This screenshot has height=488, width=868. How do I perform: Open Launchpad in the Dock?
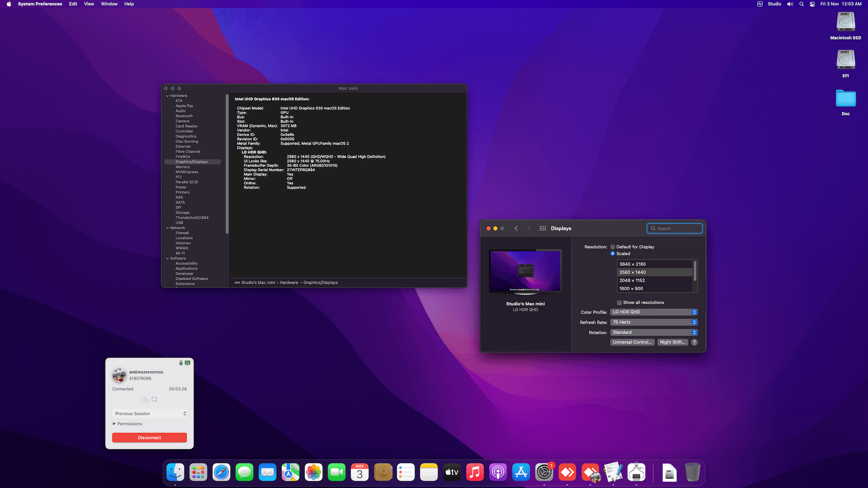198,473
